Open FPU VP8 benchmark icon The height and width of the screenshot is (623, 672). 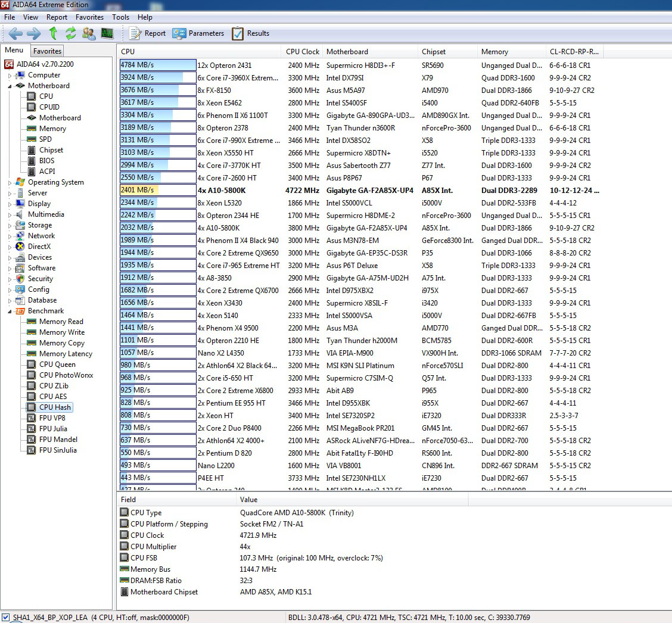coord(32,418)
